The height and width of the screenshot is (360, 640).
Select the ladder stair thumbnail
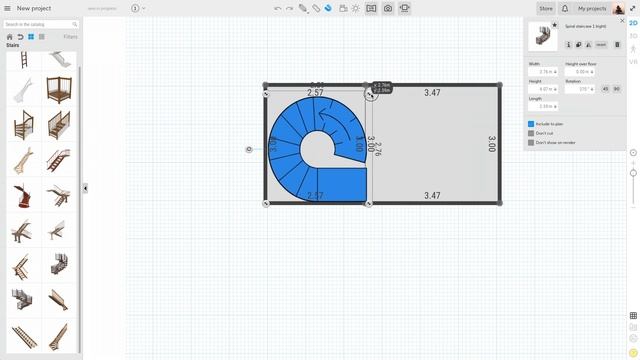coord(24,60)
